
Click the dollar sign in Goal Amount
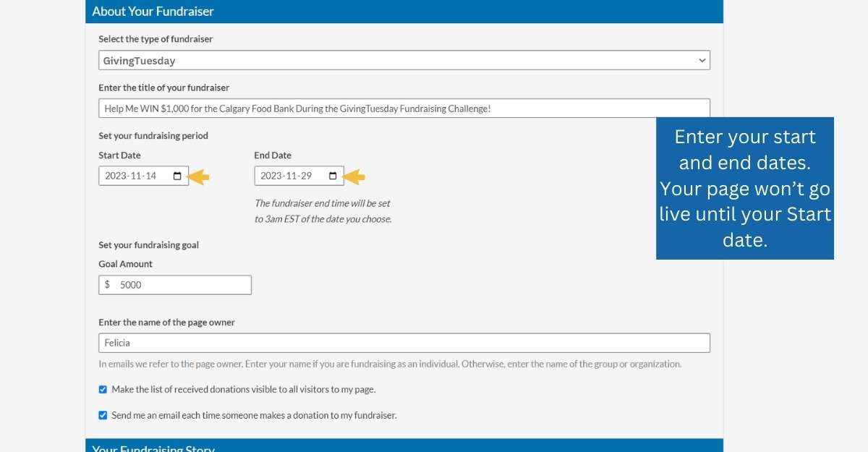coord(108,285)
